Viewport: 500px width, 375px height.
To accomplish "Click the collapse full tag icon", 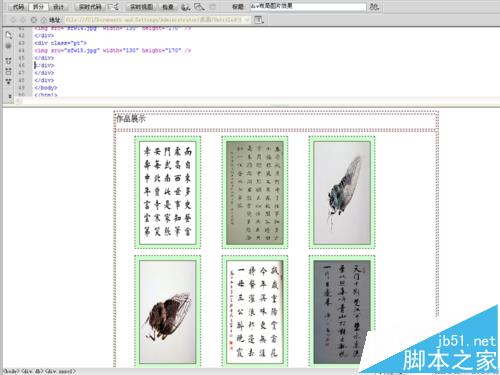I will point(9,61).
